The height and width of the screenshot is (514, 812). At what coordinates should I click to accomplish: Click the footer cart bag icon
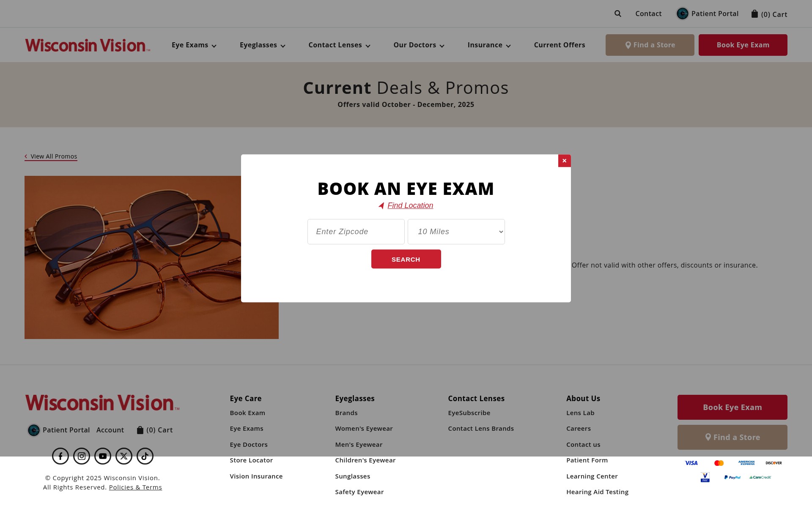[x=140, y=430]
